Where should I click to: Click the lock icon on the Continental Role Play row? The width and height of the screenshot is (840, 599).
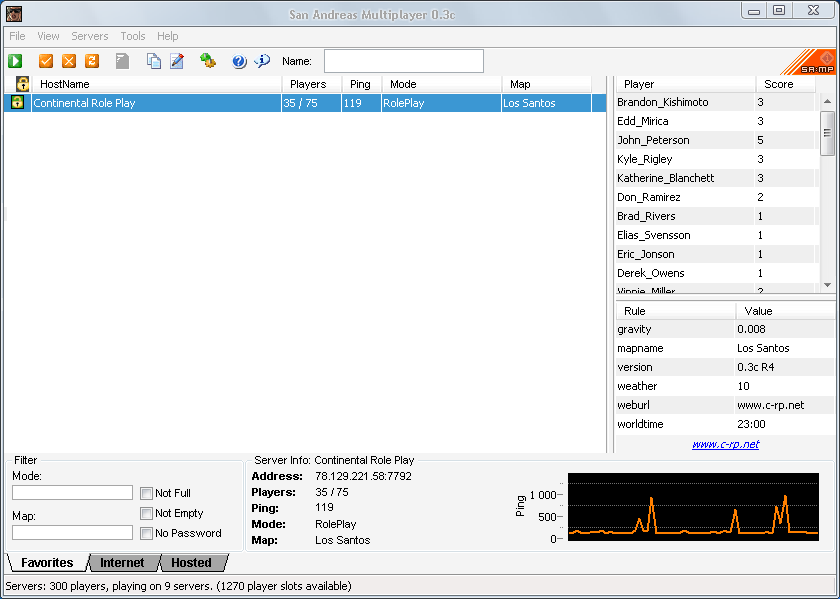pyautogui.click(x=17, y=102)
